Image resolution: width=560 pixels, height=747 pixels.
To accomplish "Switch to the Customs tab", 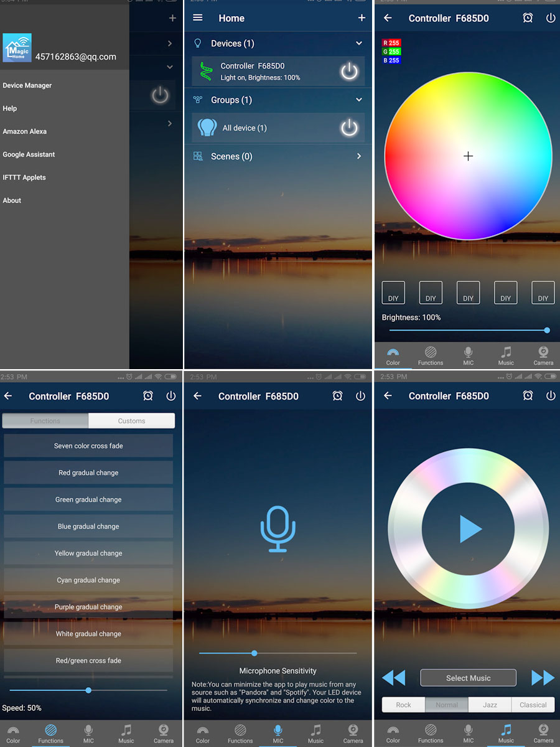I will (x=131, y=421).
